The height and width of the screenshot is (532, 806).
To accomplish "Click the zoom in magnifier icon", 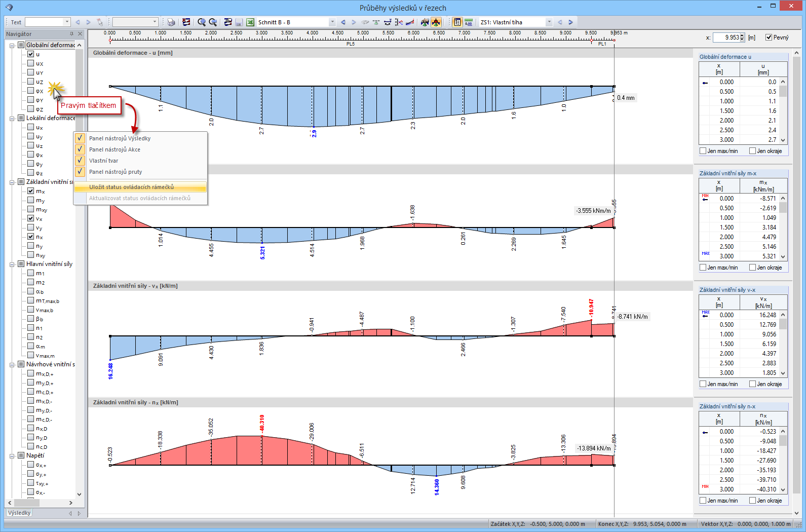I will coord(202,22).
